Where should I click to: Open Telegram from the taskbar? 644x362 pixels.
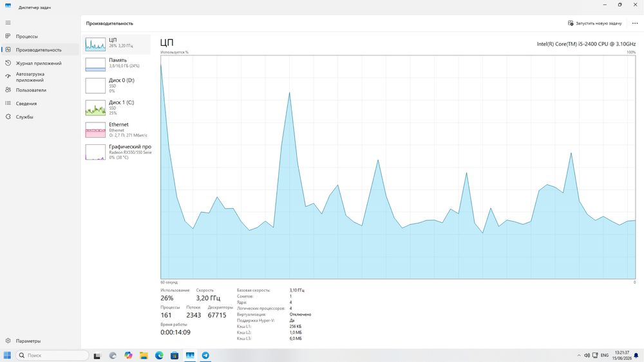[205, 356]
